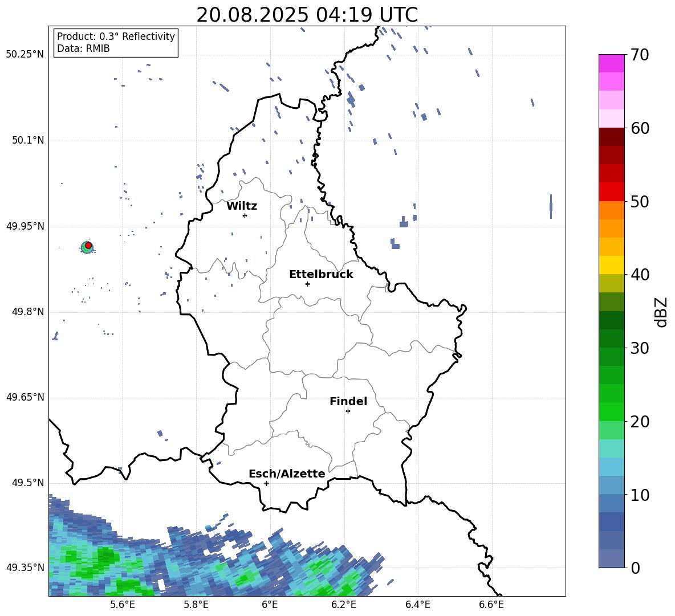The width and height of the screenshot is (675, 616).
Task: Click the 6.2°E longitude label
Action: tap(344, 605)
